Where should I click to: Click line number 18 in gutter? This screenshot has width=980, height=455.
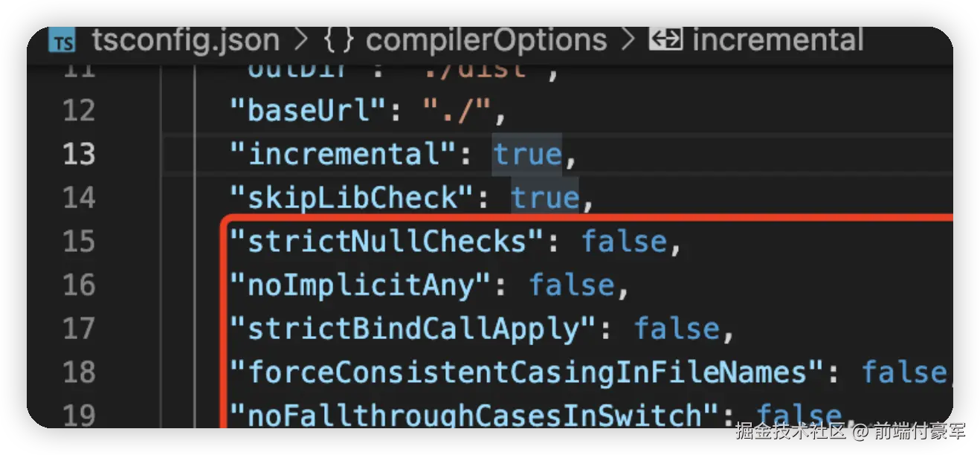[79, 372]
